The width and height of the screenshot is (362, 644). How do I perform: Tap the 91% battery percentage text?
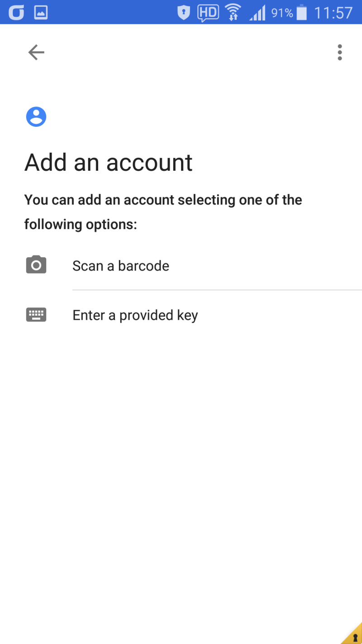(282, 13)
